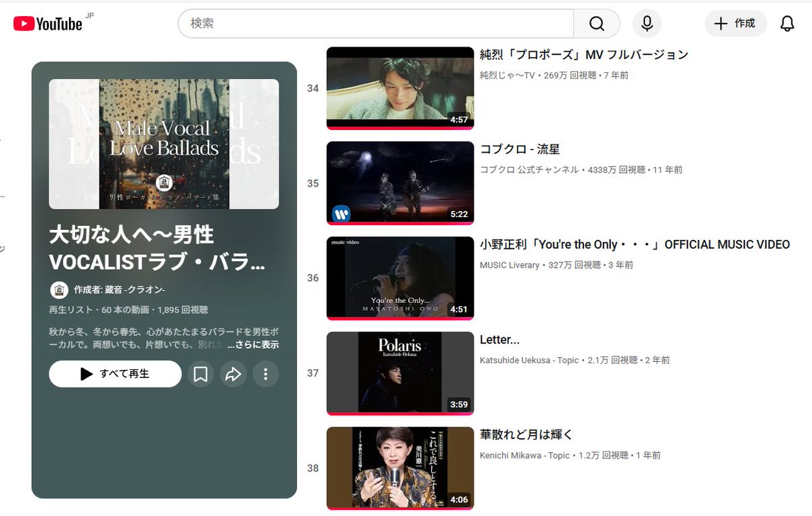Open channel MUSIC Liverary
812x516 pixels.
coord(510,265)
